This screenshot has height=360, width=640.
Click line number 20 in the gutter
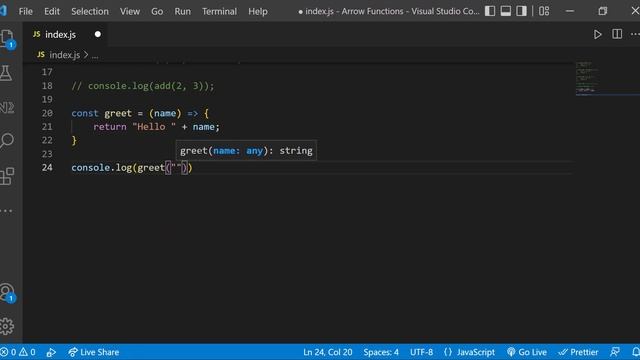click(x=47, y=113)
